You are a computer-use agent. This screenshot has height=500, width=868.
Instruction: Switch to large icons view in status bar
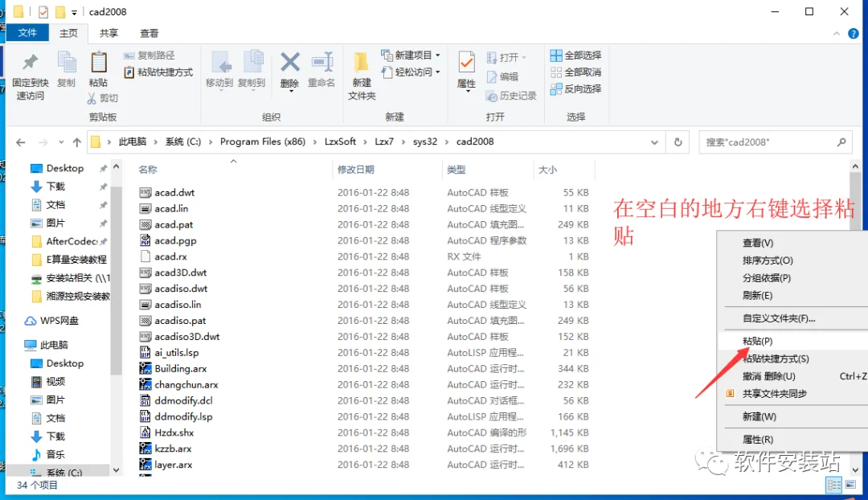coord(850,486)
